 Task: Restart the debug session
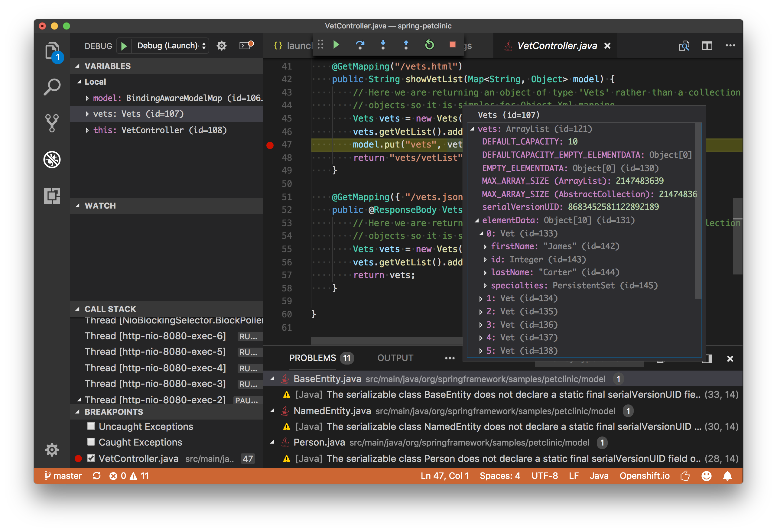(429, 45)
